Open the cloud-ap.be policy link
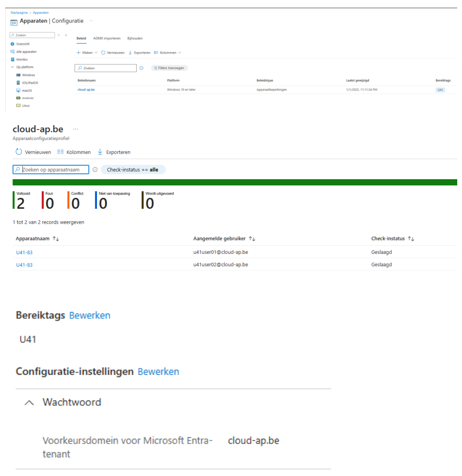This screenshot has height=476, width=462. click(x=86, y=89)
